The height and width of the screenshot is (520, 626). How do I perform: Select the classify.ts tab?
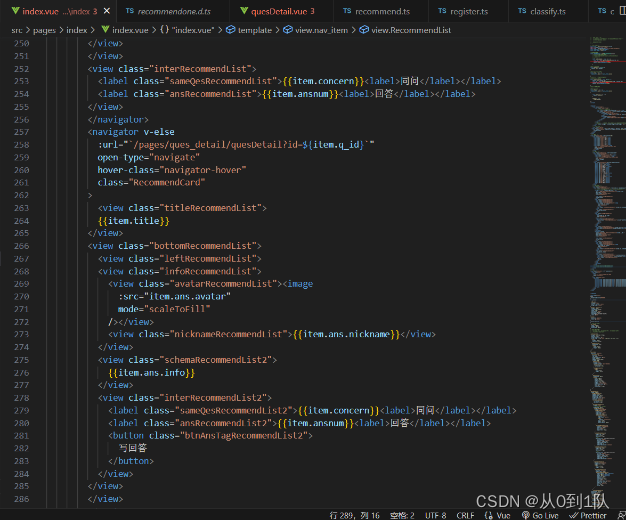click(548, 12)
